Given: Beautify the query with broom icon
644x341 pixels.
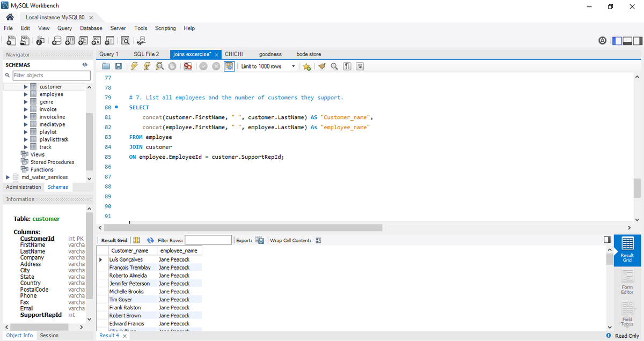Looking at the screenshot, I should 321,66.
